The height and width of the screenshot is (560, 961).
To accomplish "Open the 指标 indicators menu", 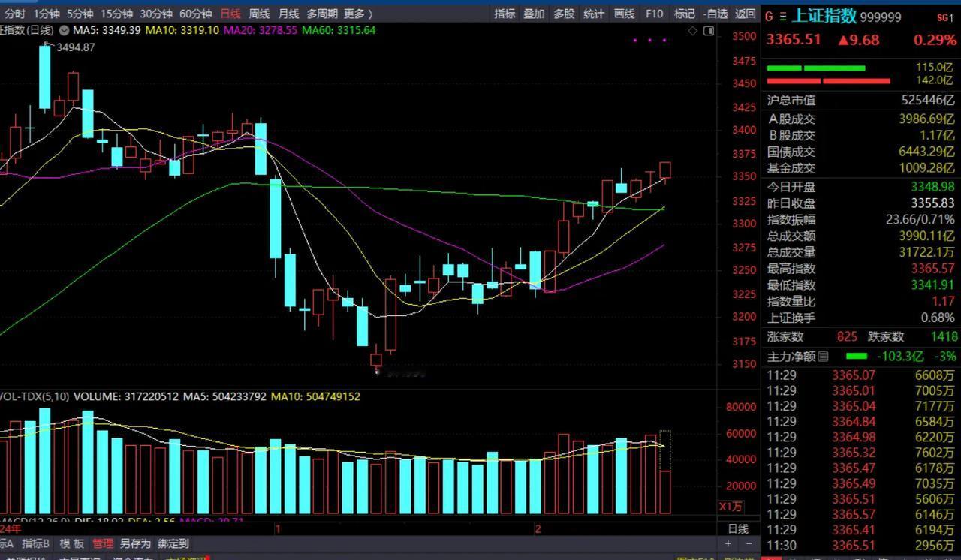I will click(x=505, y=14).
